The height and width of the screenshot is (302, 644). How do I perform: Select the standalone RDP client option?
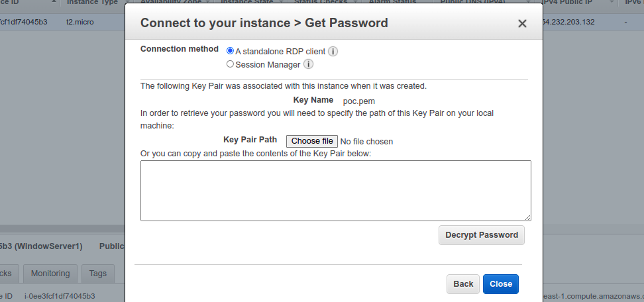click(x=230, y=51)
